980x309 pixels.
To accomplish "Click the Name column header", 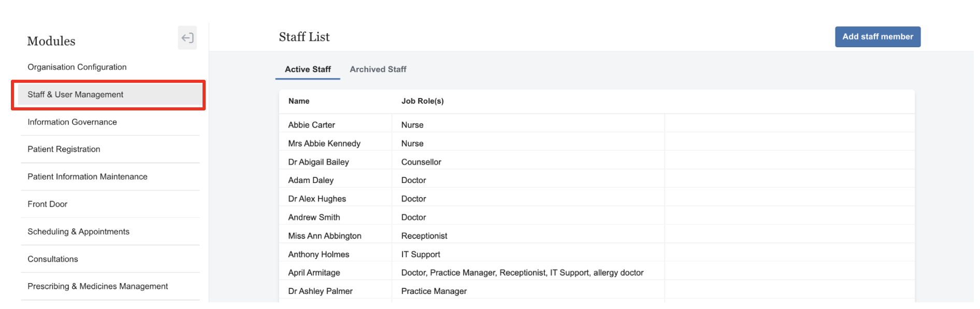I will point(299,101).
